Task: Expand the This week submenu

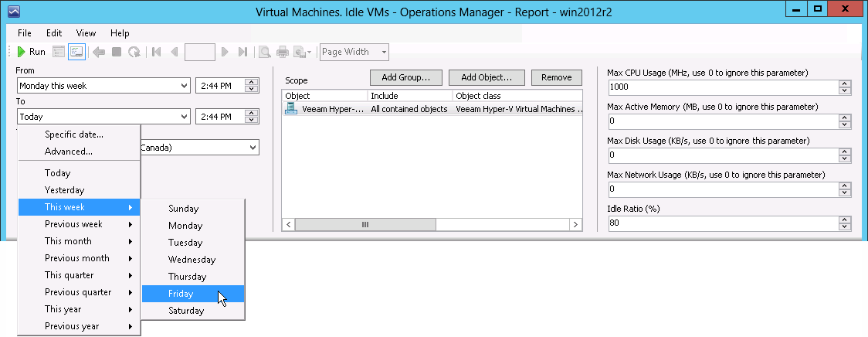Action: [80, 206]
